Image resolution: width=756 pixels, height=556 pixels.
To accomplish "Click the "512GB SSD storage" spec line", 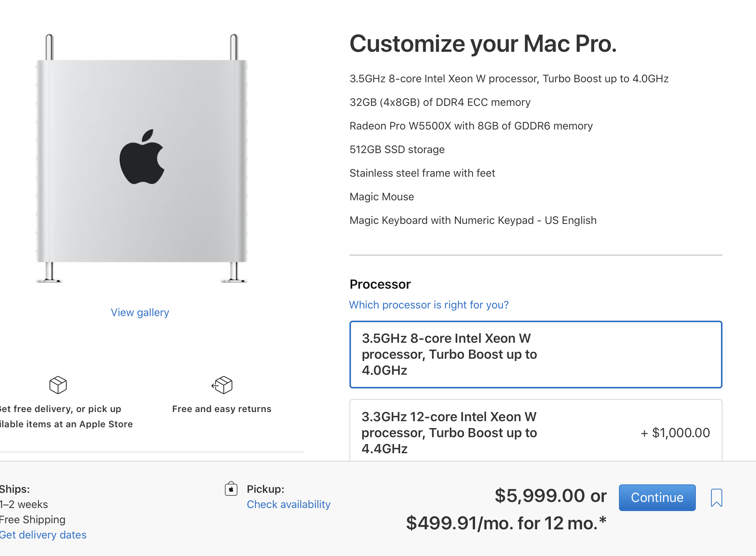I will point(397,149).
